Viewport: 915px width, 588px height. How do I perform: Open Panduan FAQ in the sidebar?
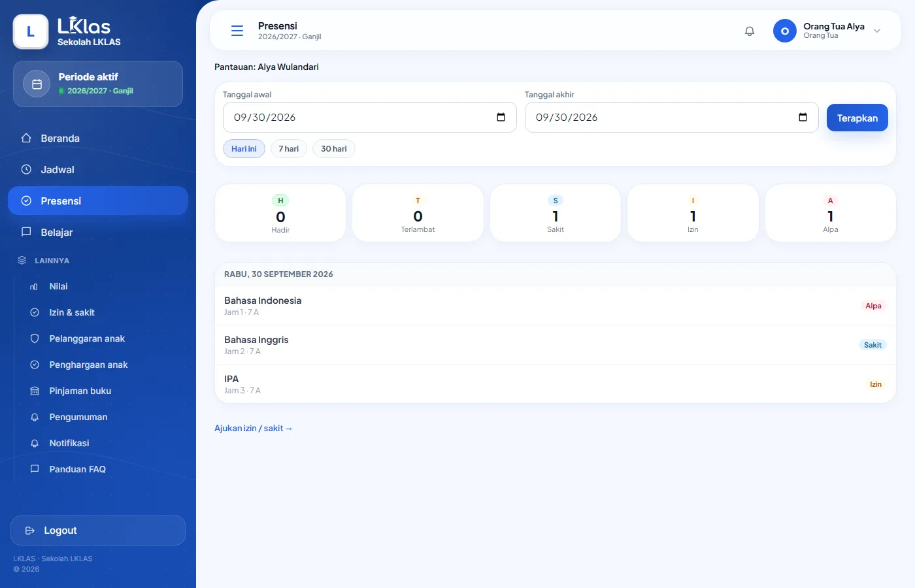point(105,470)
